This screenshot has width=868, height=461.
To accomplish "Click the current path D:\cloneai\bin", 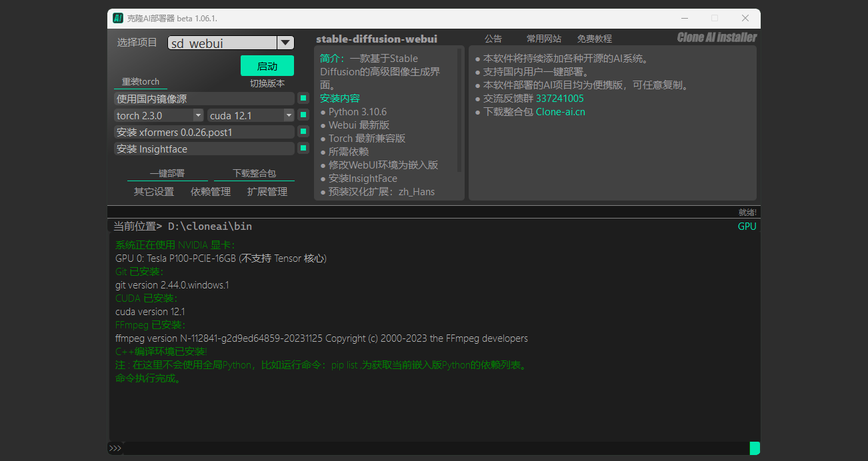I will coord(210,227).
